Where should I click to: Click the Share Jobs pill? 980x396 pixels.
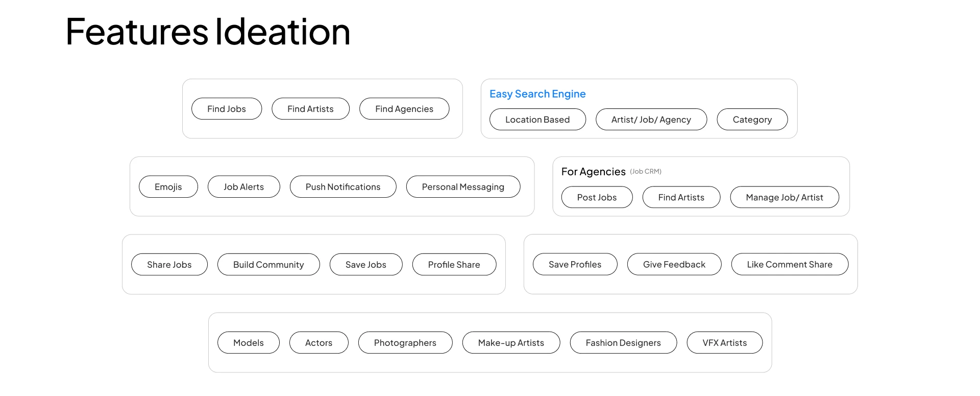click(169, 265)
